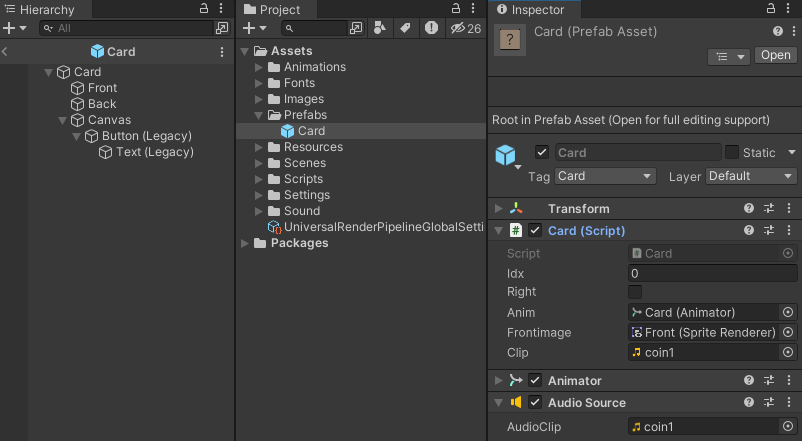Collapse the Assets folder
Image resolution: width=802 pixels, height=441 pixels.
(245, 51)
